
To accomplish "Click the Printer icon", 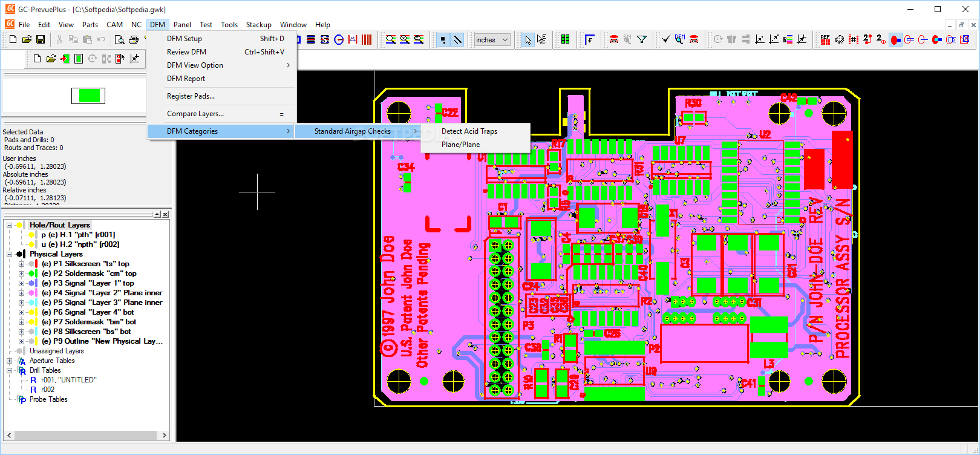I will (134, 39).
